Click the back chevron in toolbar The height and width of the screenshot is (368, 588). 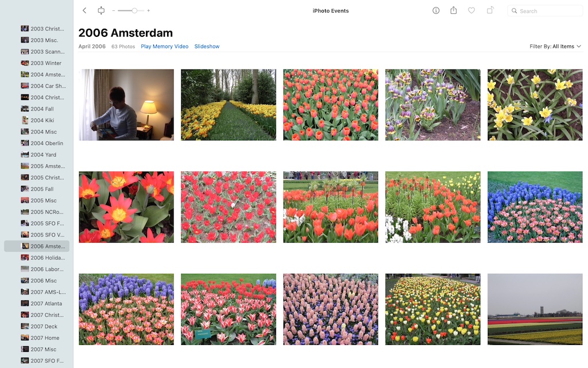[x=84, y=10]
